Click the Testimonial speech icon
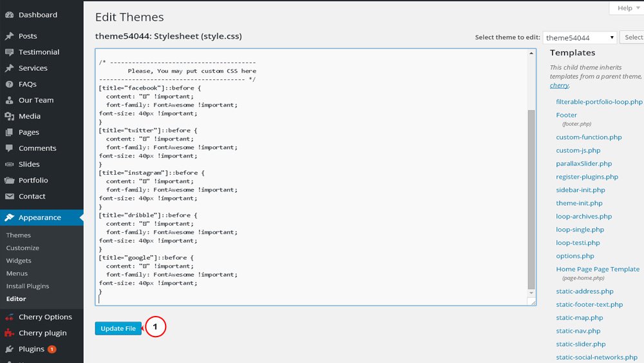This screenshot has width=644, height=363. 9,52
